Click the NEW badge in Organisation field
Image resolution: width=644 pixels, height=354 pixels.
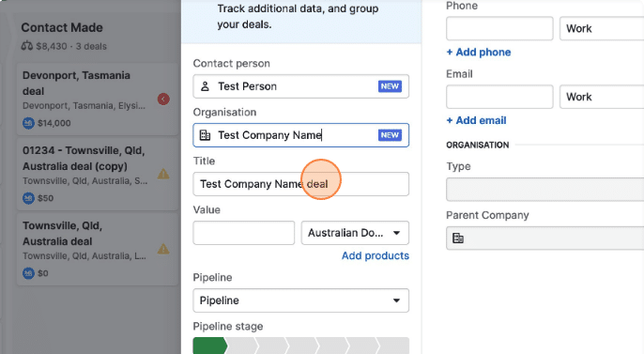(390, 135)
